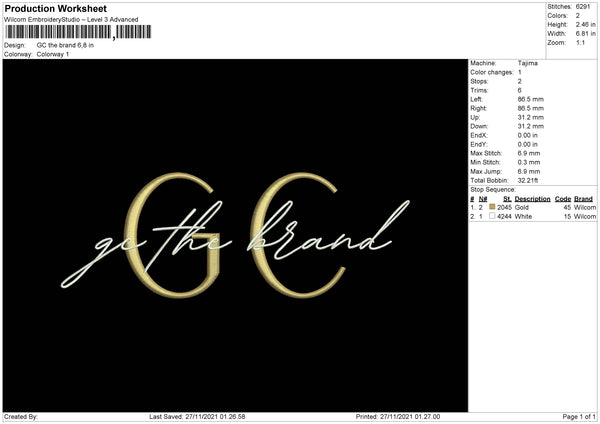Viewport: 600px width, 424px height.
Task: Click the 'EndX:' label
Action: click(x=479, y=135)
